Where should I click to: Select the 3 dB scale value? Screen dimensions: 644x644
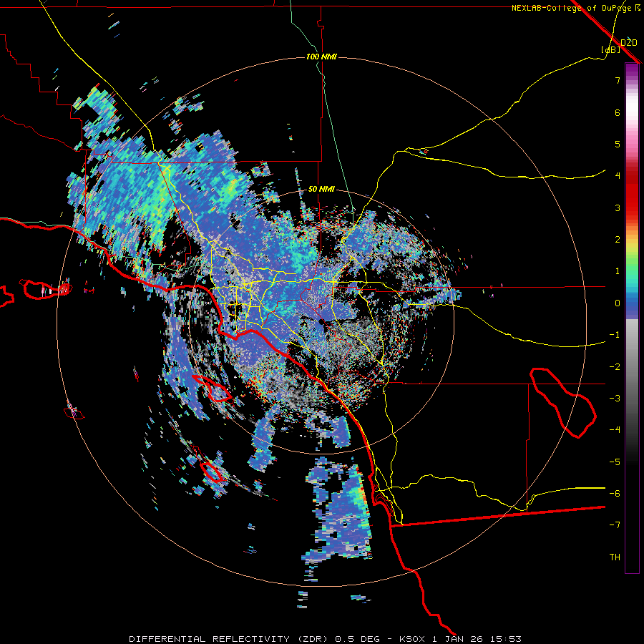(x=618, y=208)
